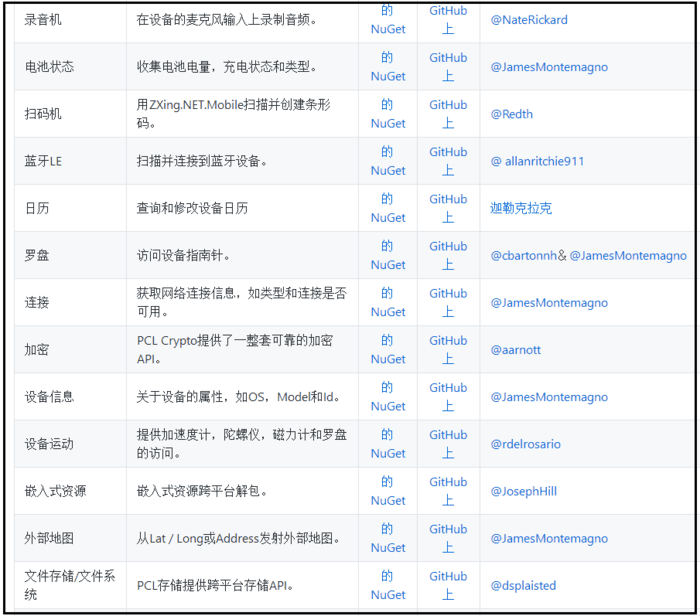This screenshot has width=700, height=616.
Task: Click description 查询和修改设备日历
Action: 192,208
